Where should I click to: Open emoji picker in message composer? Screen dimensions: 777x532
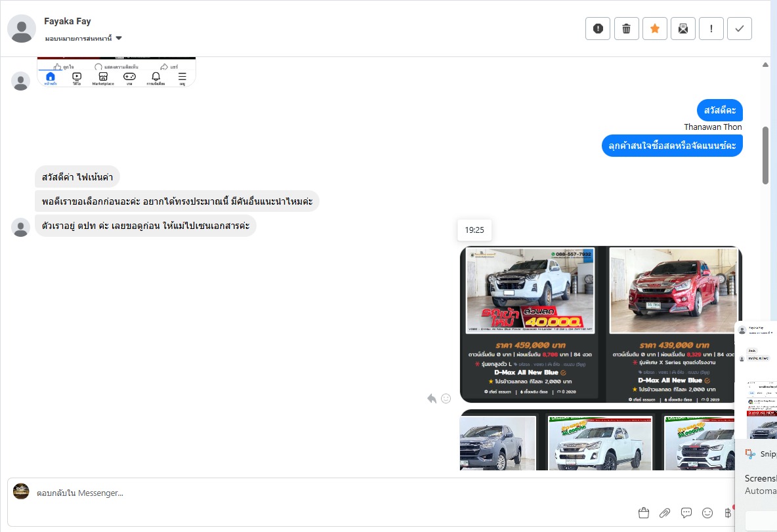pos(707,512)
